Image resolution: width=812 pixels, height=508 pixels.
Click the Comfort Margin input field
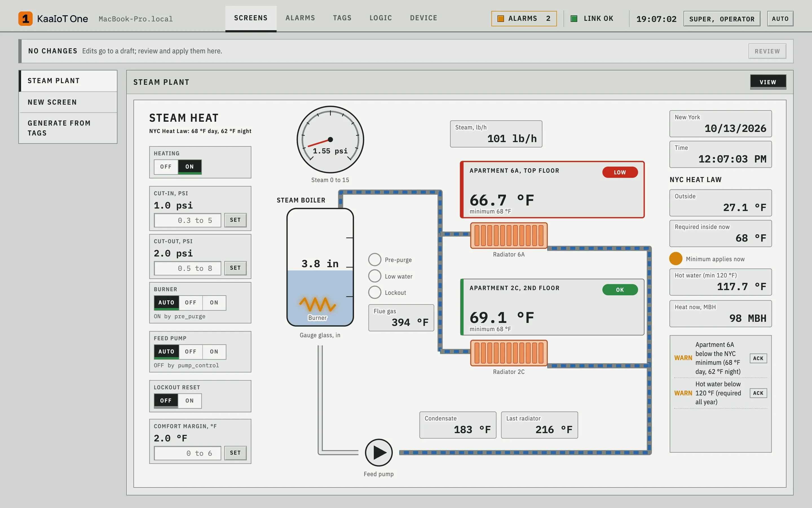[x=187, y=453]
